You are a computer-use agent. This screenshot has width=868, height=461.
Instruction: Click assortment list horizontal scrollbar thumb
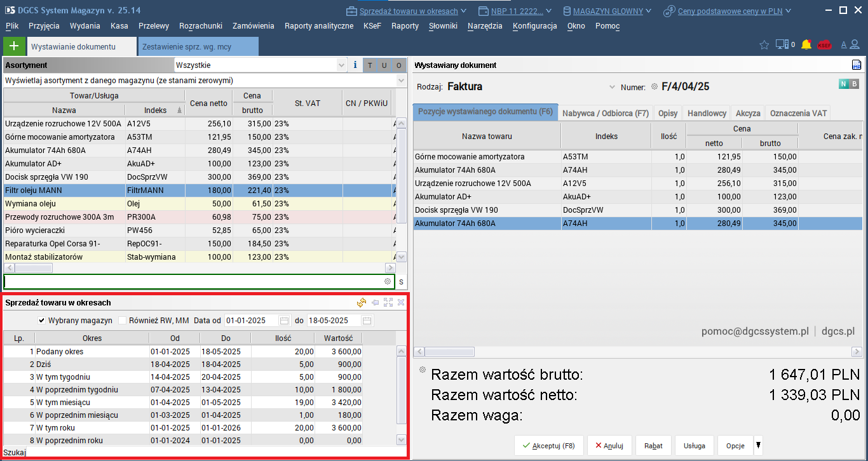[x=34, y=268]
